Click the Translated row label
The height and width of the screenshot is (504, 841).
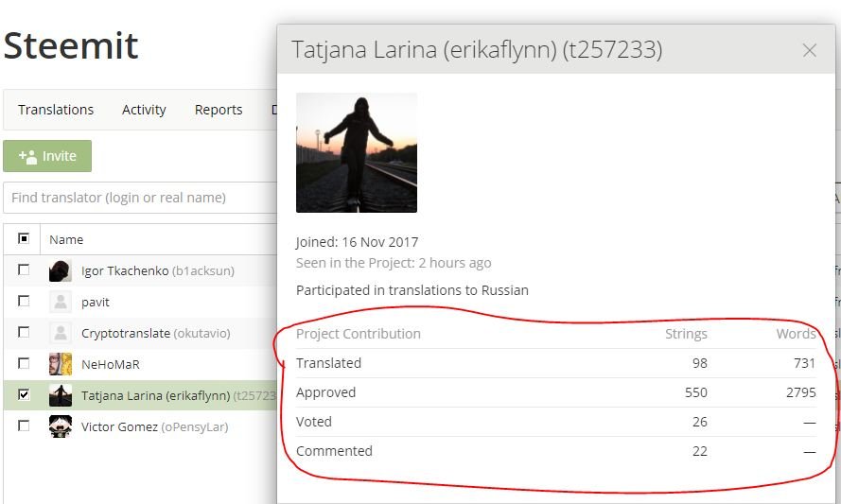(329, 363)
